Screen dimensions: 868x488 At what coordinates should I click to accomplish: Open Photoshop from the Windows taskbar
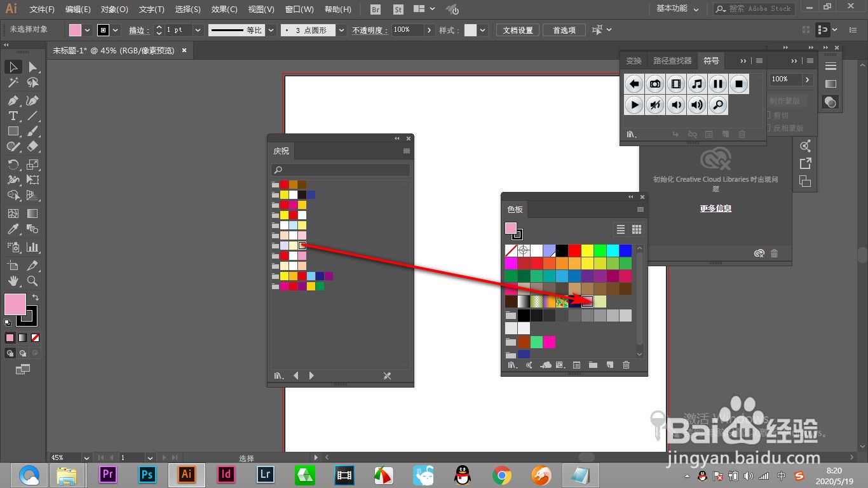(147, 474)
